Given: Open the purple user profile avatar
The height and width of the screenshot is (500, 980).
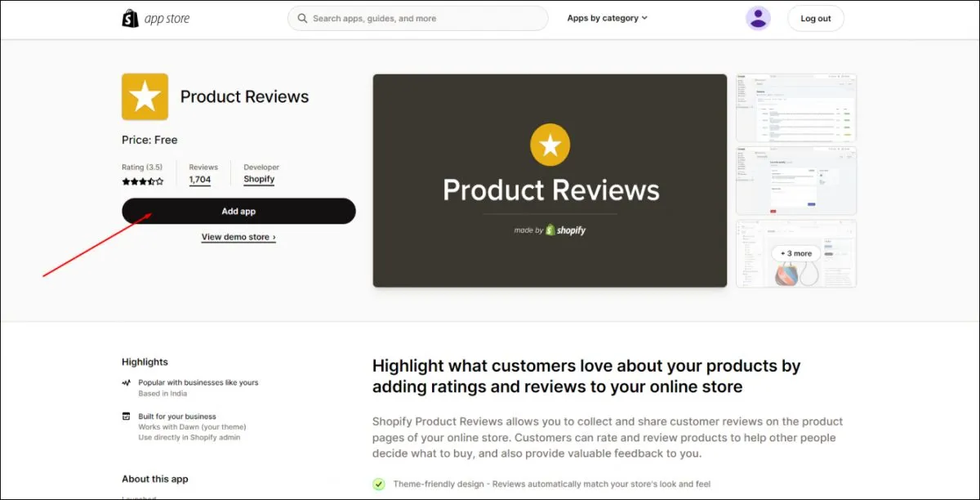Looking at the screenshot, I should (x=758, y=18).
